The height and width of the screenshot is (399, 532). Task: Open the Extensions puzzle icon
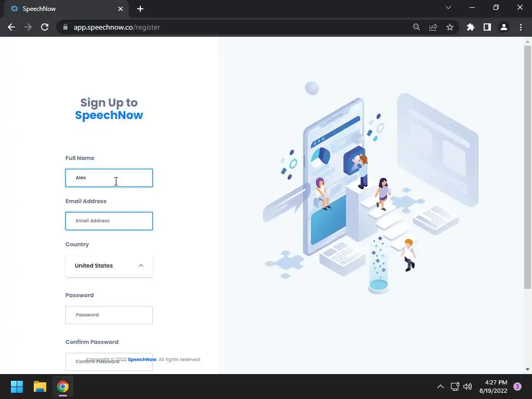[x=471, y=27]
